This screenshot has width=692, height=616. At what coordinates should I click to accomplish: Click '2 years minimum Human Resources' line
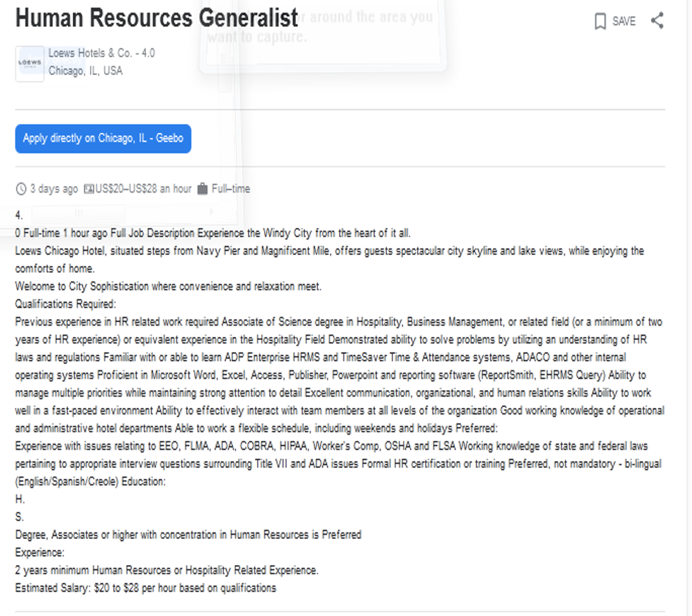point(167,570)
